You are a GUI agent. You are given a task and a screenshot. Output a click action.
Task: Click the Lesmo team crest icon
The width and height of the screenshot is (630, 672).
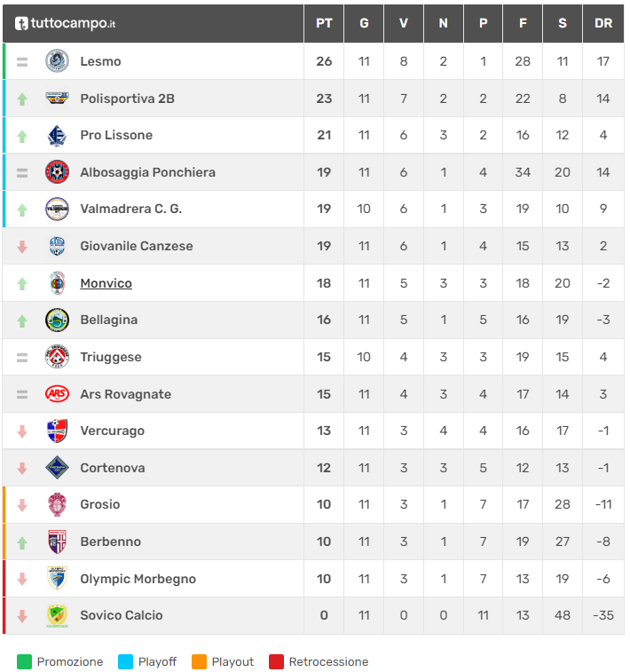click(x=57, y=61)
